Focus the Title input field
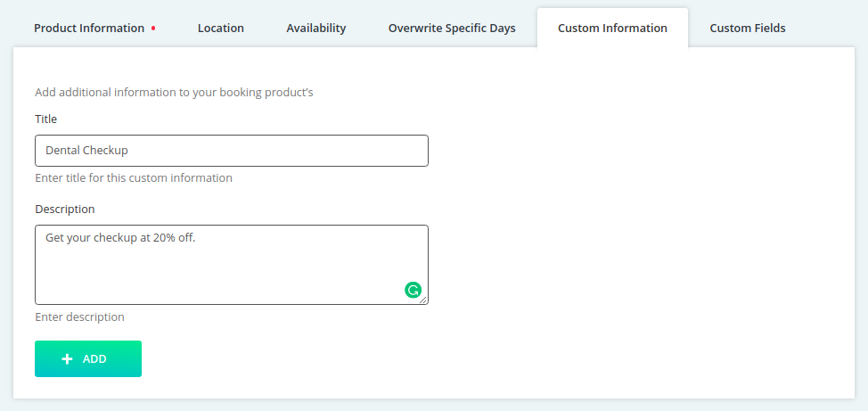This screenshot has width=868, height=411. 232,151
